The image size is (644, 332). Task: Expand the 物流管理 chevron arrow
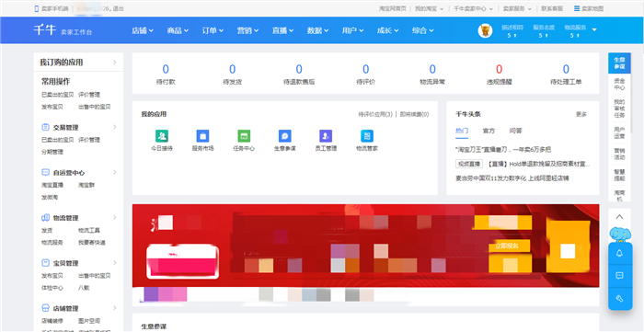(115, 217)
